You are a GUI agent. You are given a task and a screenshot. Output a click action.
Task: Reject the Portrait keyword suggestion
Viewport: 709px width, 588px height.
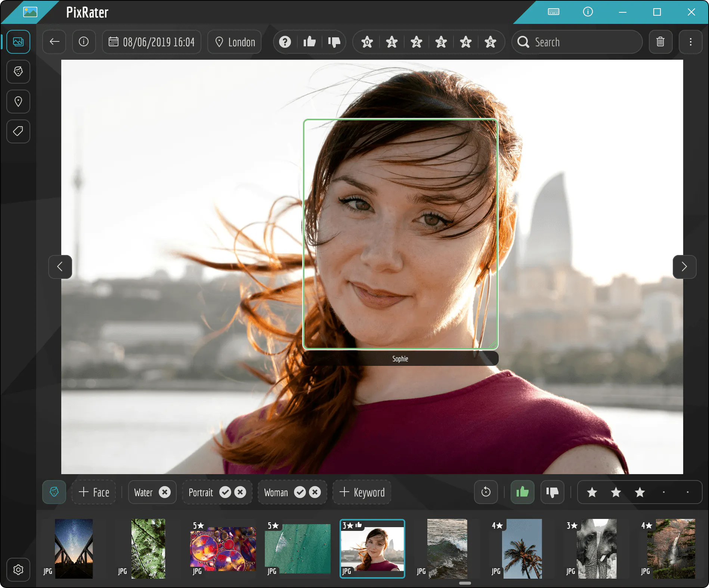pyautogui.click(x=240, y=492)
